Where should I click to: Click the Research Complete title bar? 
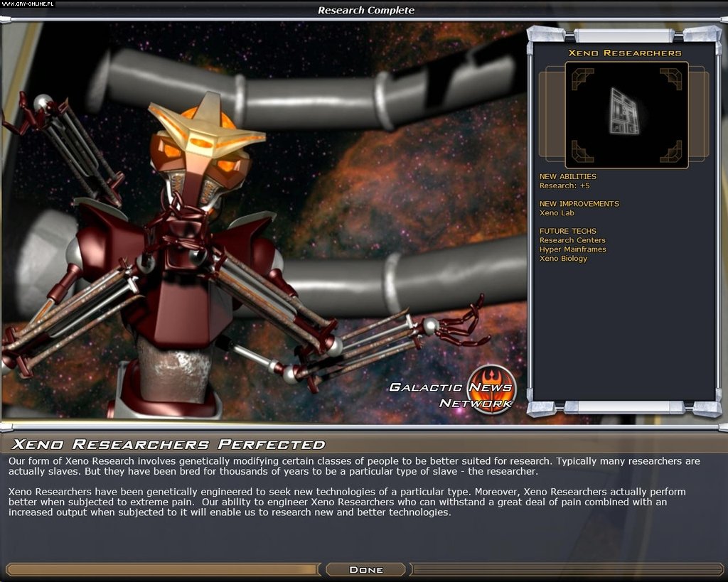point(366,10)
